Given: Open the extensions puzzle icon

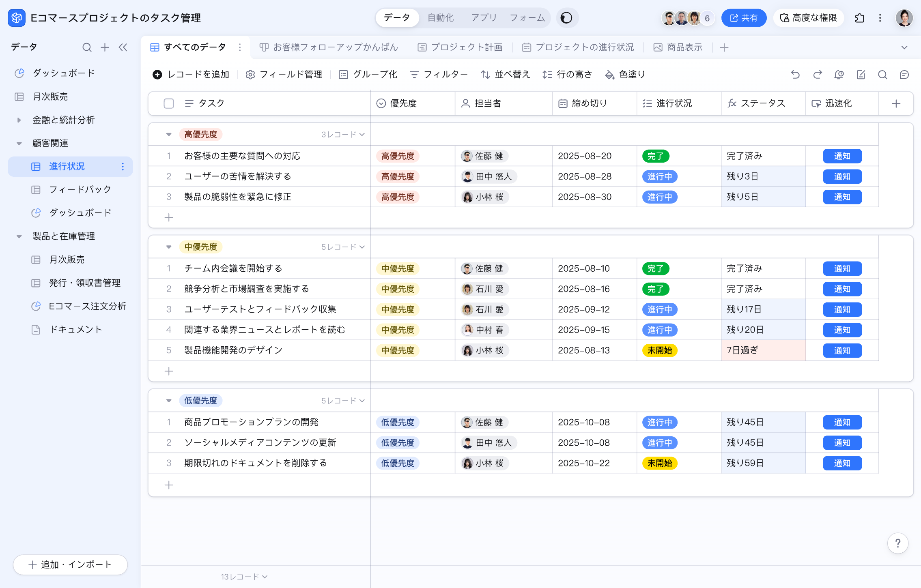Looking at the screenshot, I should [x=859, y=18].
